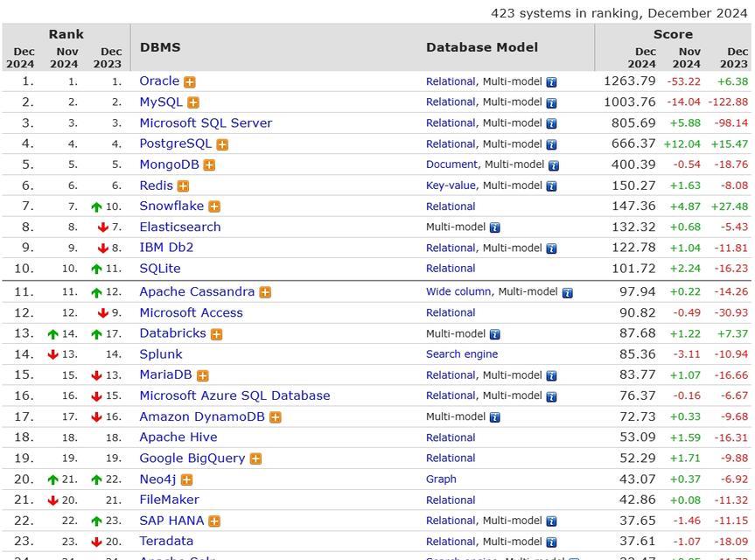Image resolution: width=755 pixels, height=560 pixels.
Task: Click the PostgreSQL score value 666.37
Action: (633, 144)
